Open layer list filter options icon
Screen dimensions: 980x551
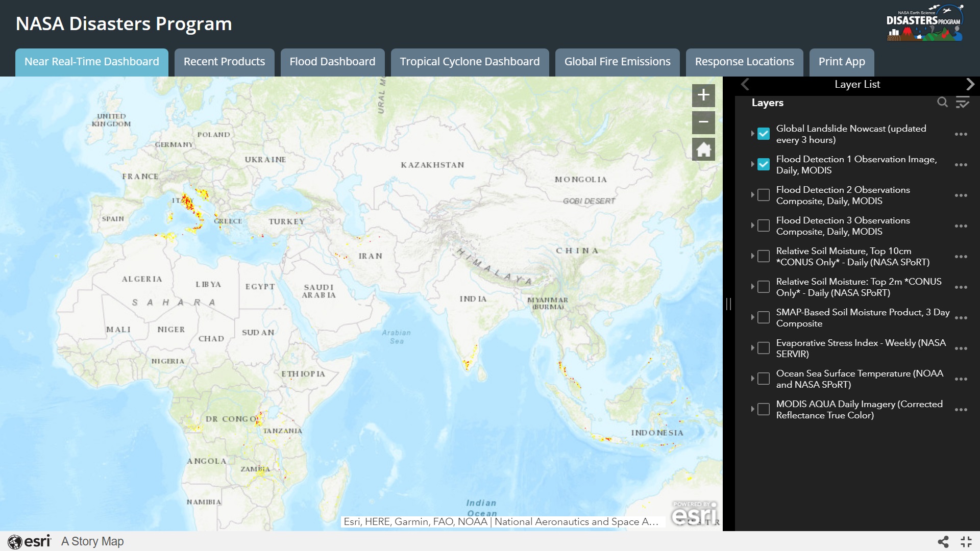click(x=963, y=103)
